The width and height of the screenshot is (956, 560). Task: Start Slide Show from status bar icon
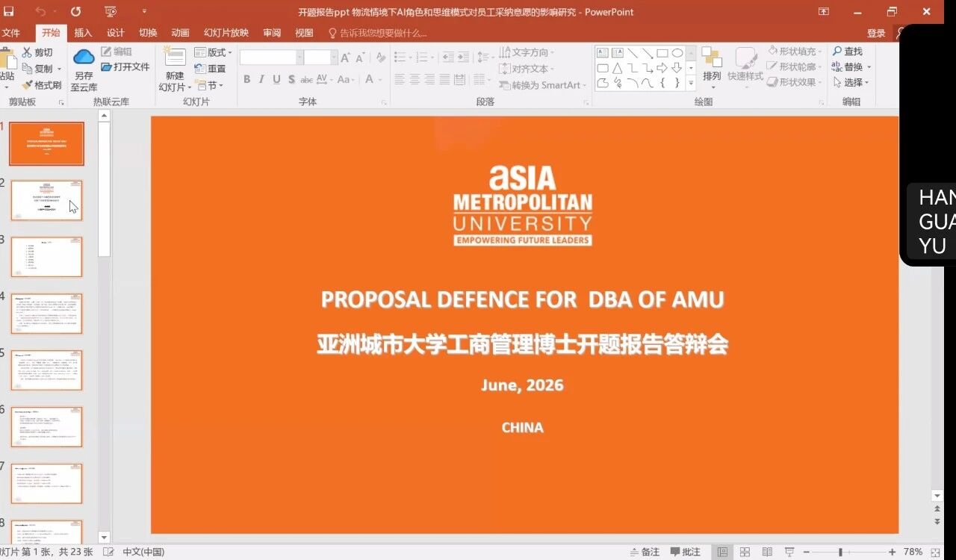click(x=789, y=553)
